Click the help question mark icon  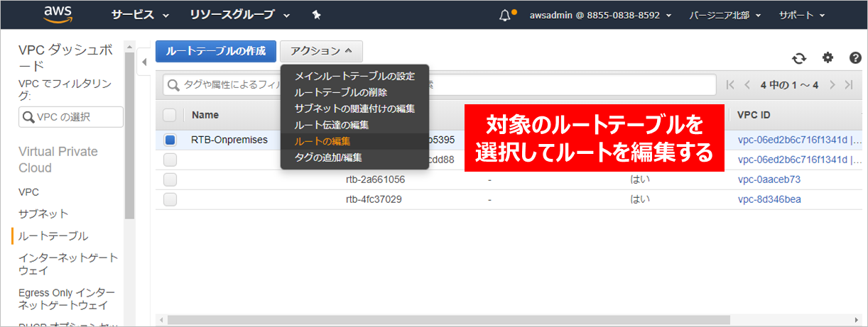tap(855, 58)
